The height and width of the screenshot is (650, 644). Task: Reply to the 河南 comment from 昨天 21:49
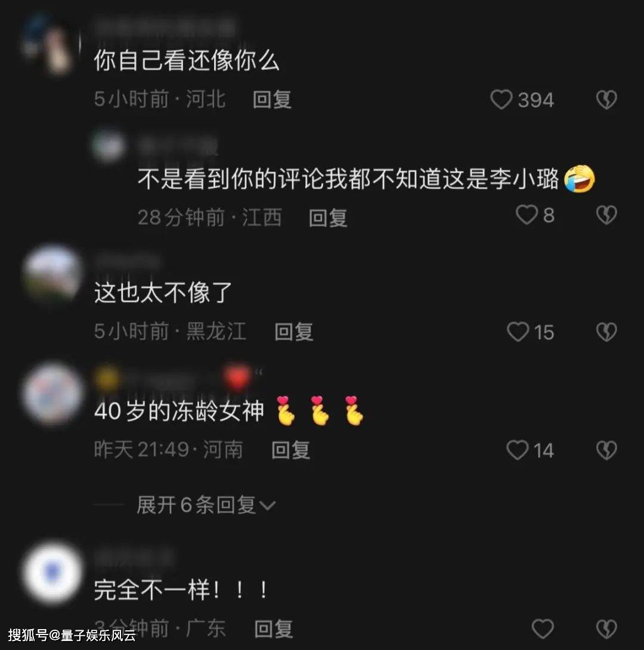[x=290, y=450]
